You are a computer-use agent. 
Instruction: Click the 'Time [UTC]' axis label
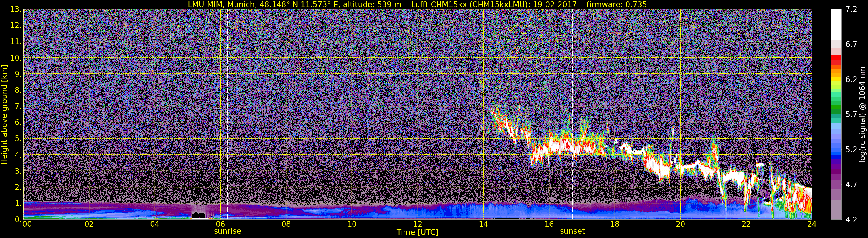click(x=417, y=232)
